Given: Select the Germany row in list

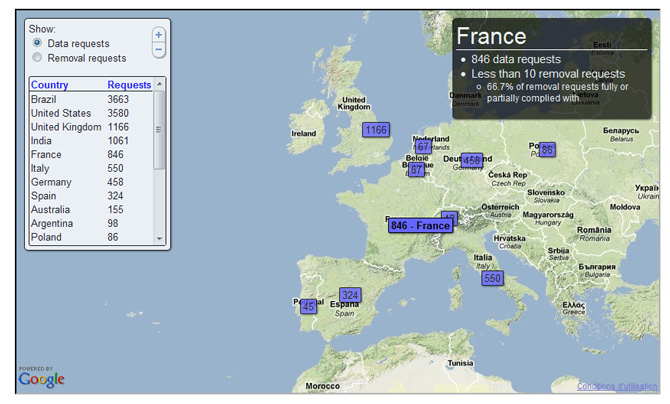Looking at the screenshot, I should pos(91,182).
